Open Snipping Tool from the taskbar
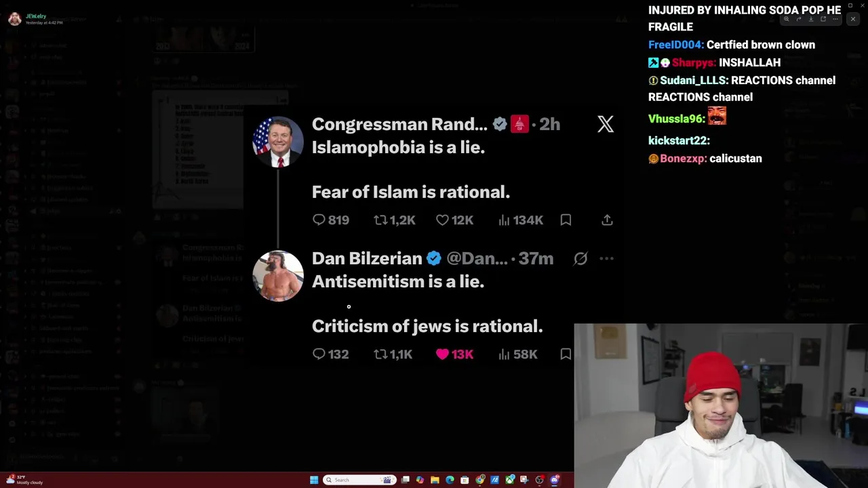 pyautogui.click(x=524, y=480)
